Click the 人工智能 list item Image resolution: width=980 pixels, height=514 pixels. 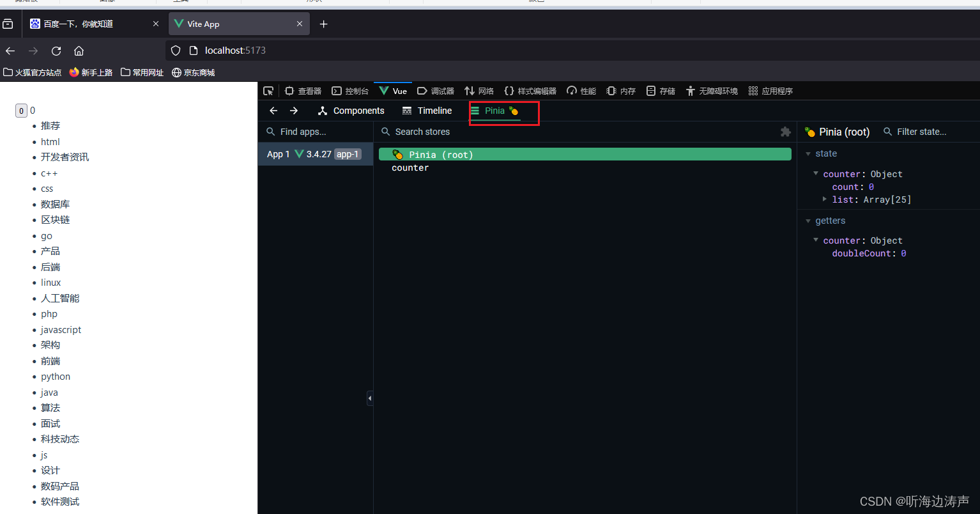[x=60, y=299]
